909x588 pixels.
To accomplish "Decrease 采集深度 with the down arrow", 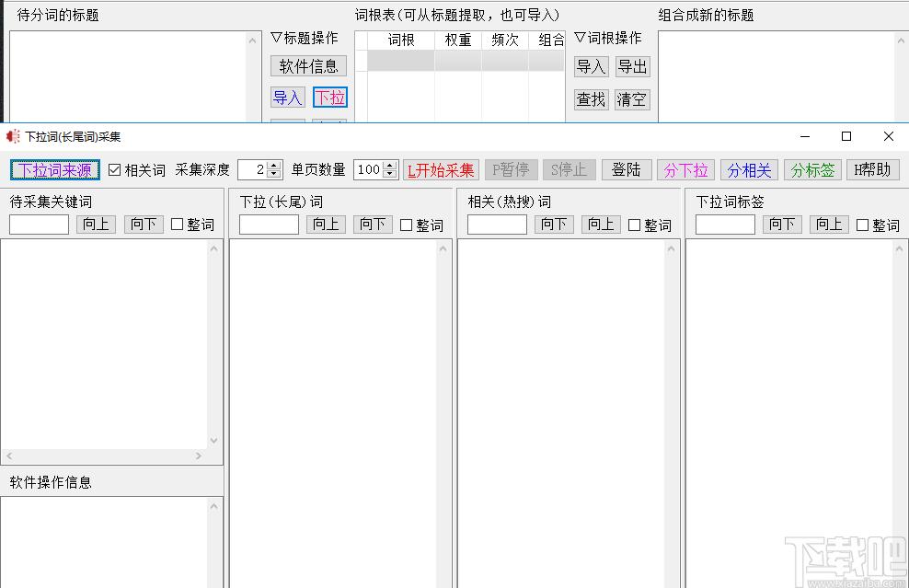I will [x=275, y=174].
